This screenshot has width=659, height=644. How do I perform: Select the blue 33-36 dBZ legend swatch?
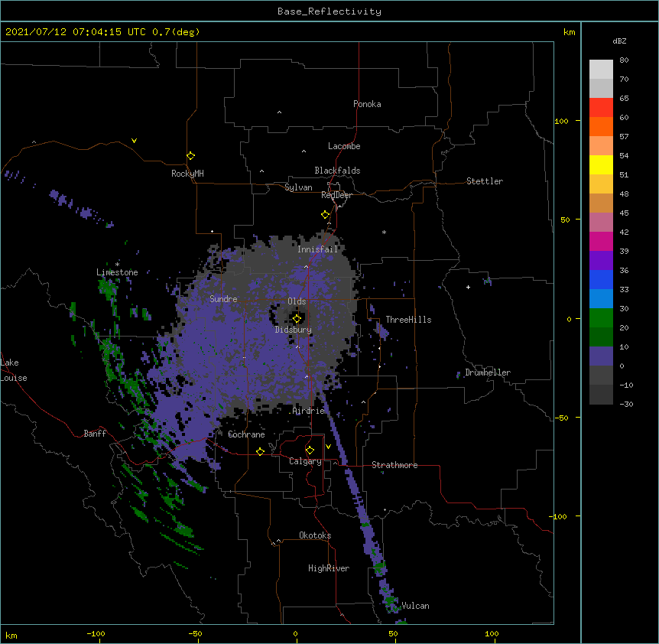(601, 279)
